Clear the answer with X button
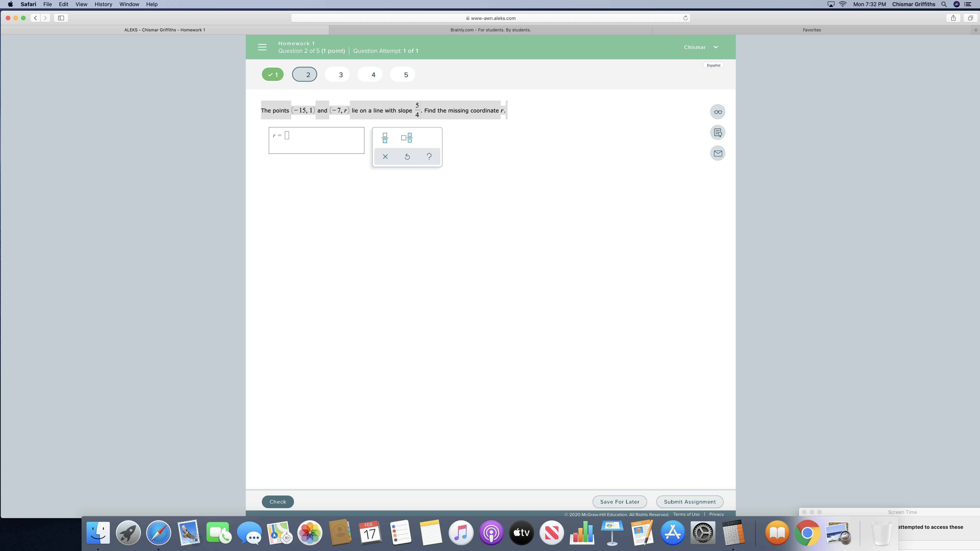 click(385, 157)
